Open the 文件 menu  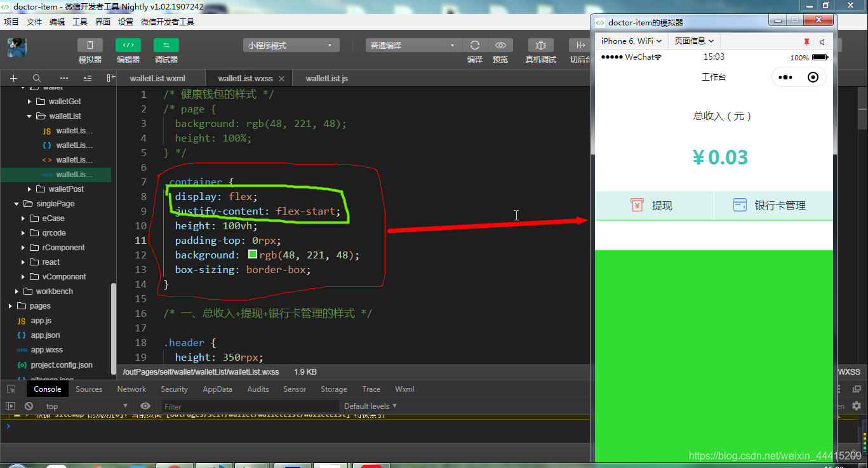tap(34, 22)
